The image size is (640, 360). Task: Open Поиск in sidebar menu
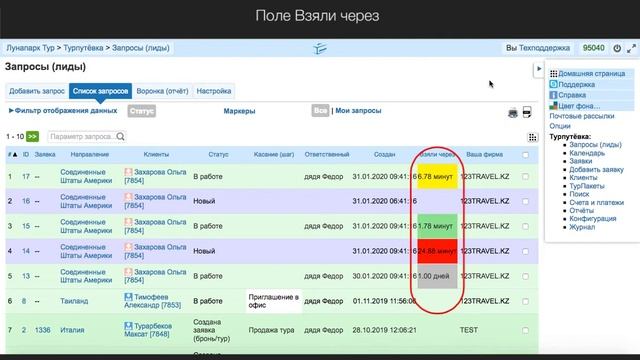[579, 194]
